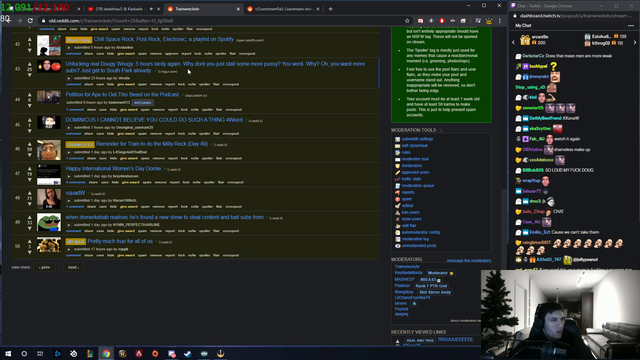
Task: Expand preview for post 49 domerkebab
Action: 69,224
